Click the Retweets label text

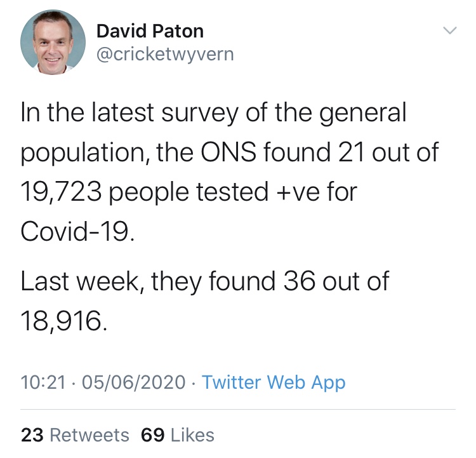89,435
